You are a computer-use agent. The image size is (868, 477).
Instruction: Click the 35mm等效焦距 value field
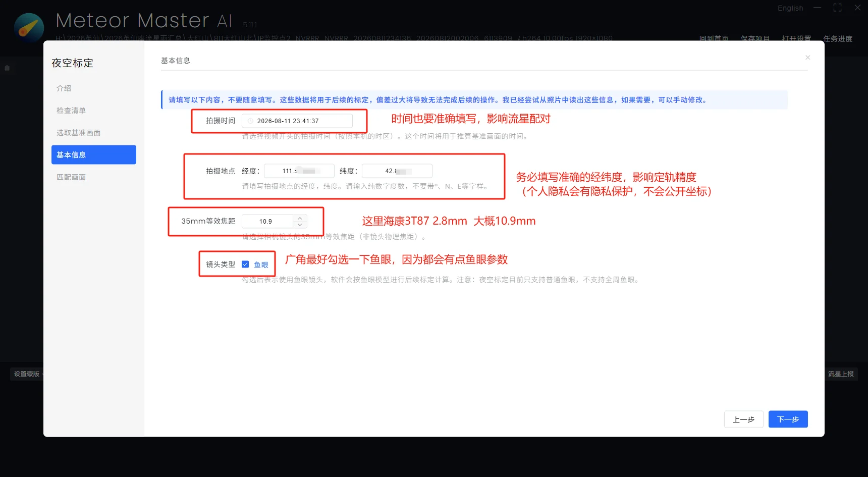268,222
